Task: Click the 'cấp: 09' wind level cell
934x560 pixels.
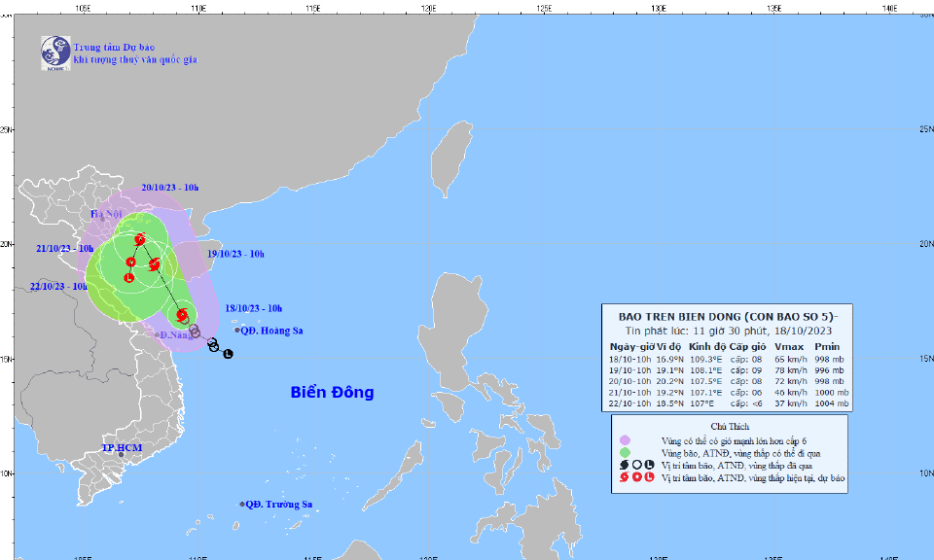Action: click(x=746, y=370)
